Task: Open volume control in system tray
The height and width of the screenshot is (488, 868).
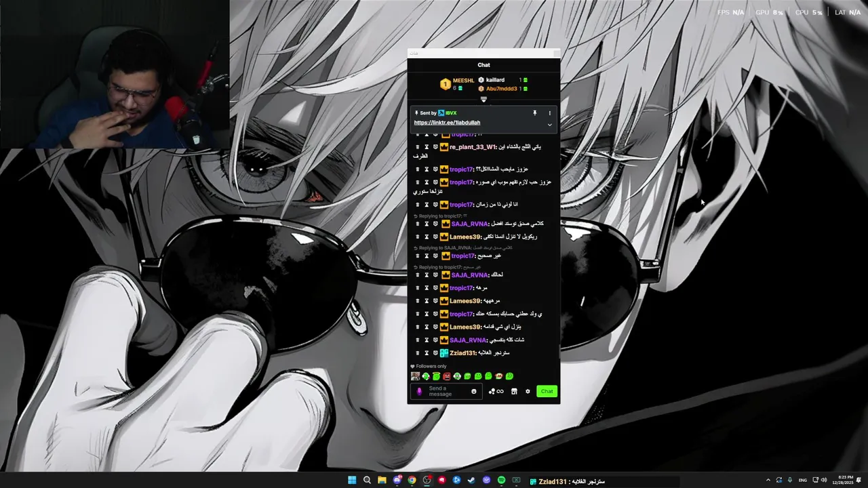Action: coord(824,481)
